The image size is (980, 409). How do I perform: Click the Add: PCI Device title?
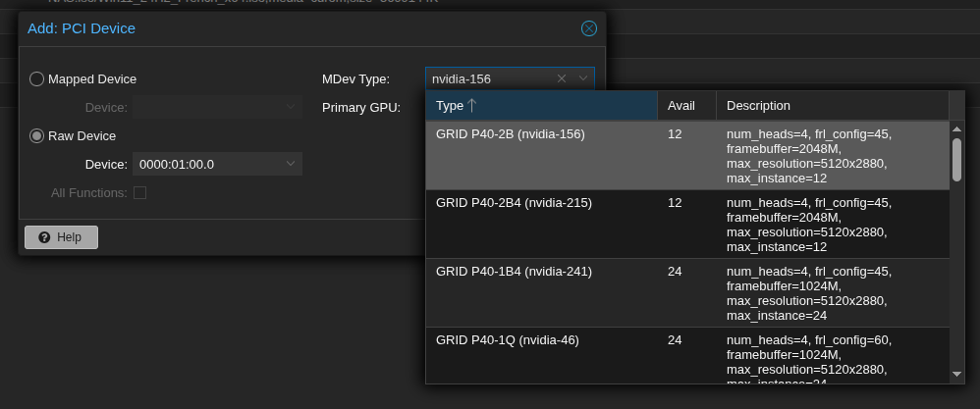coord(82,28)
